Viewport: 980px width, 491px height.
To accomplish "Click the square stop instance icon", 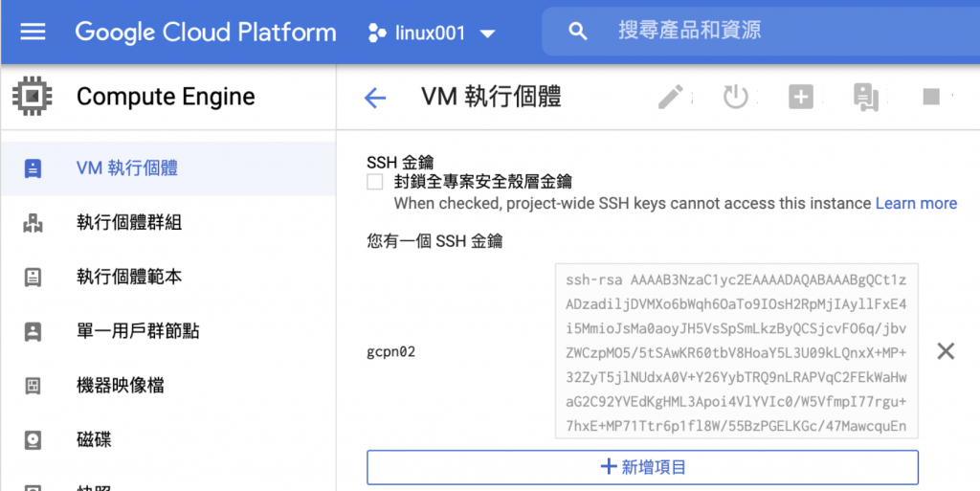I will (x=931, y=97).
